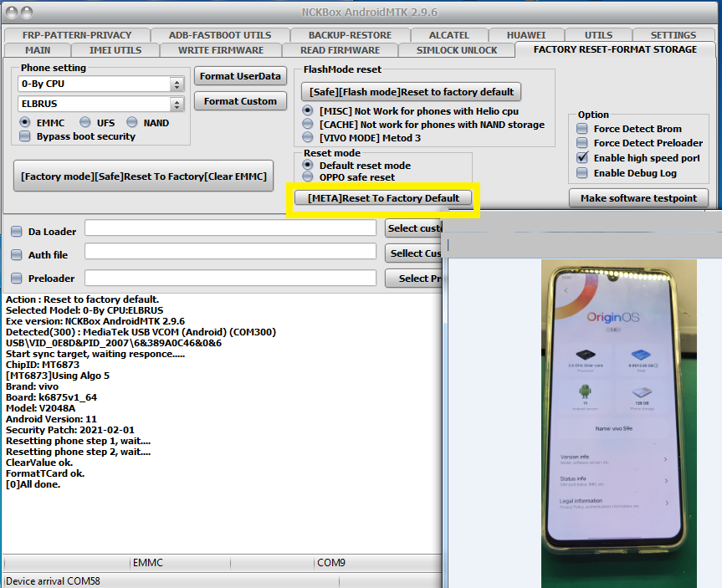
Task: Click 'Board: k6875v1_64' log line
Action: click(x=51, y=397)
